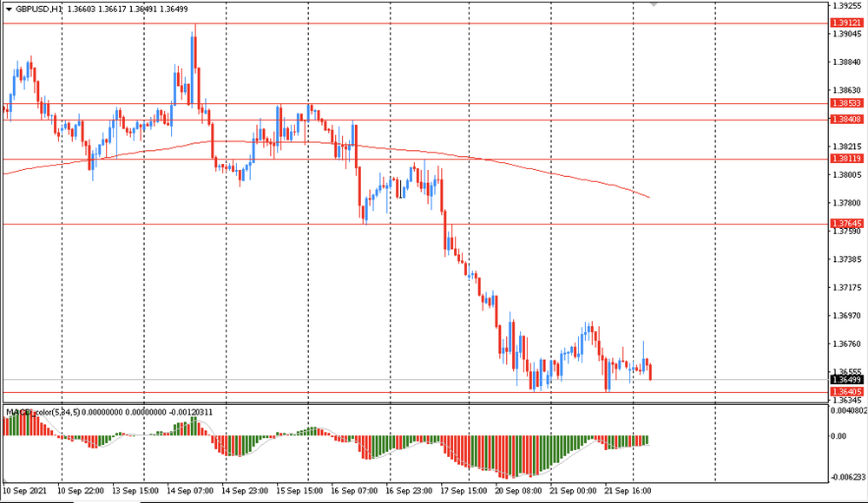
Task: Select the 1.37645 level price tag
Action: coord(847,224)
